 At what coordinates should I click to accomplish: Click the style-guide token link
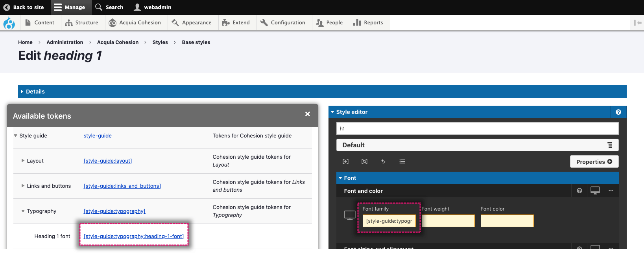98,136
